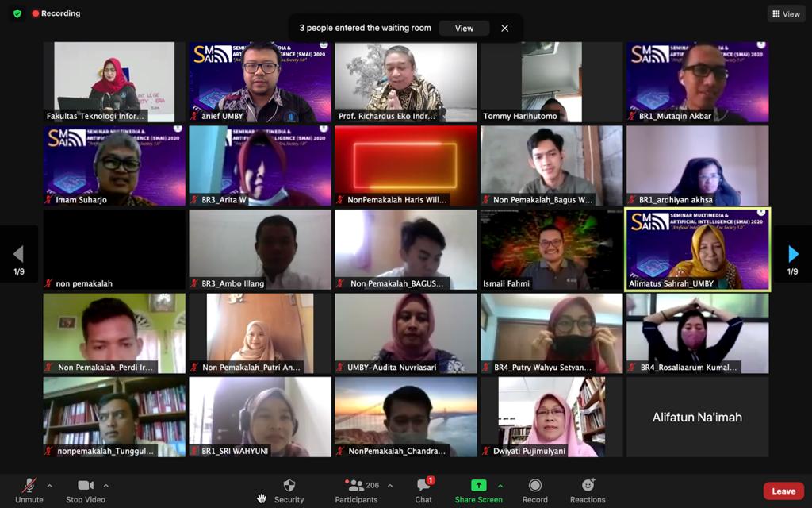Select Prof. Richardus Eko Indr... video tile

tap(406, 82)
